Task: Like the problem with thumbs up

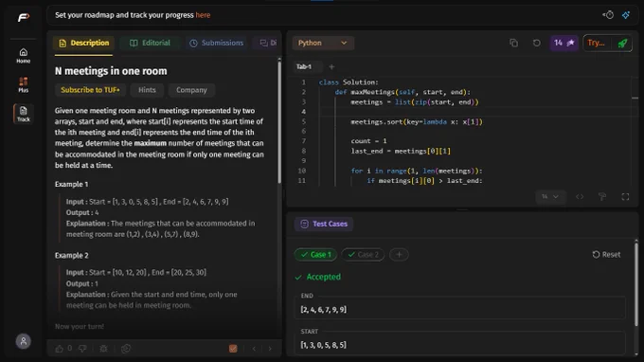Action: click(x=60, y=349)
